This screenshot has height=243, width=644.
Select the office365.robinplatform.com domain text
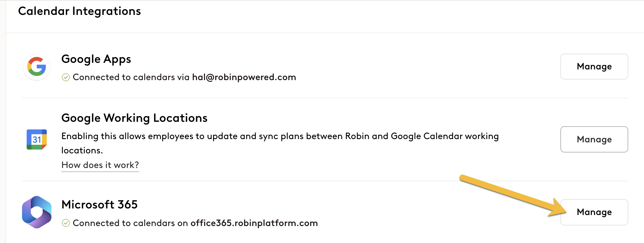254,223
